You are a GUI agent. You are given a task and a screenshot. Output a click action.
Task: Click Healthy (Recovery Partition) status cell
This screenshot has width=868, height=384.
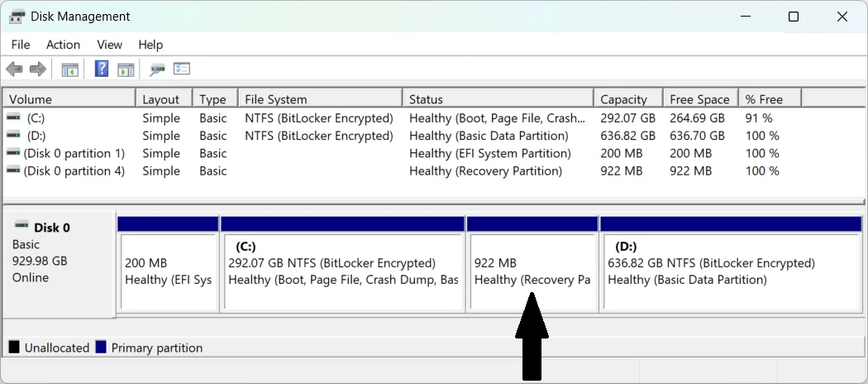coord(485,170)
